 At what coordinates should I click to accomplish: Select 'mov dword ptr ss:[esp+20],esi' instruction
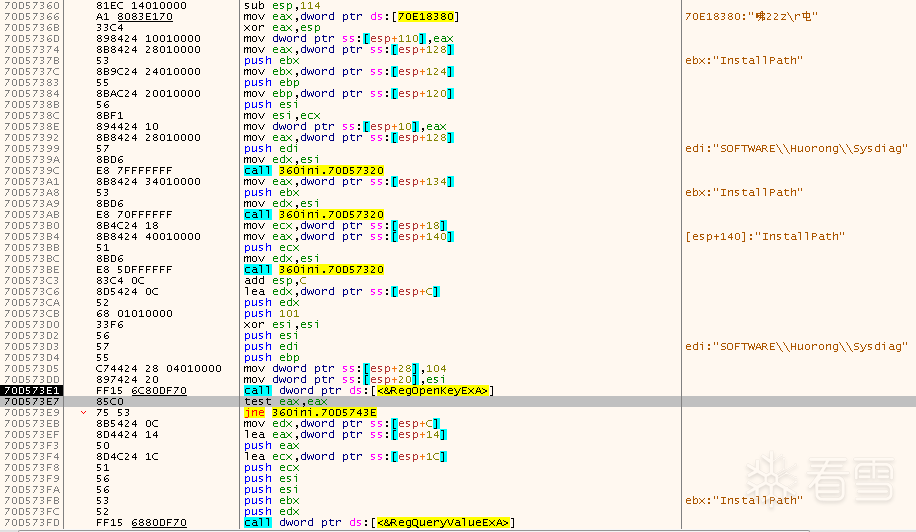pyautogui.click(x=345, y=380)
